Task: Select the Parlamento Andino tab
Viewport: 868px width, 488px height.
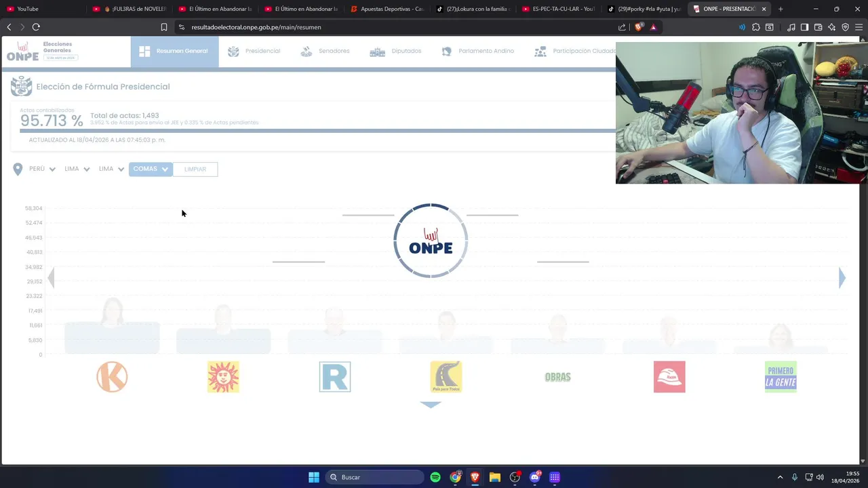Action: [x=478, y=52]
